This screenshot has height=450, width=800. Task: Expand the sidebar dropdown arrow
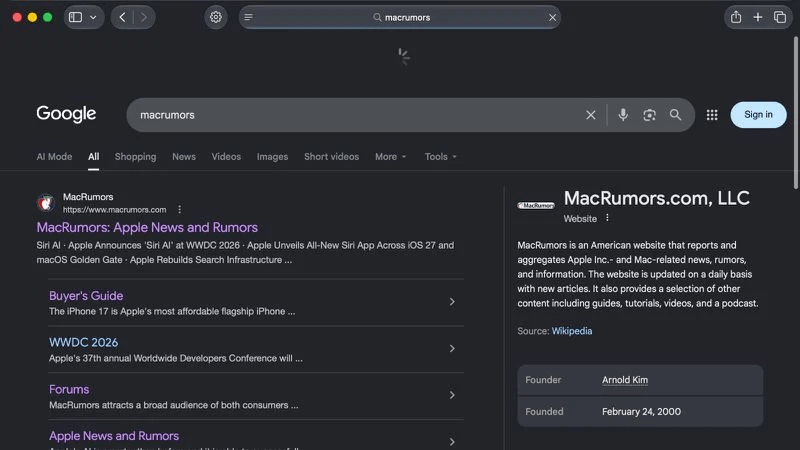93,17
